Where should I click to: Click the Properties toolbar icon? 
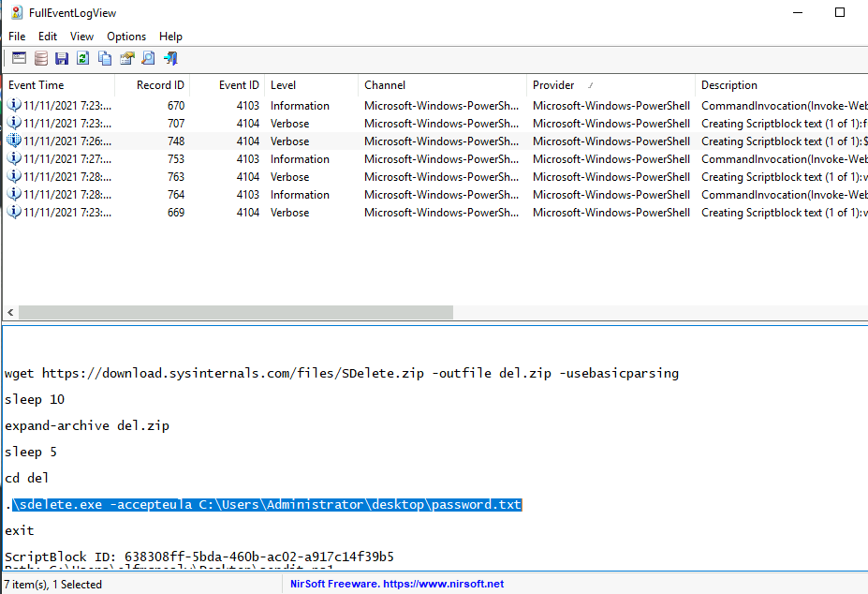point(126,58)
